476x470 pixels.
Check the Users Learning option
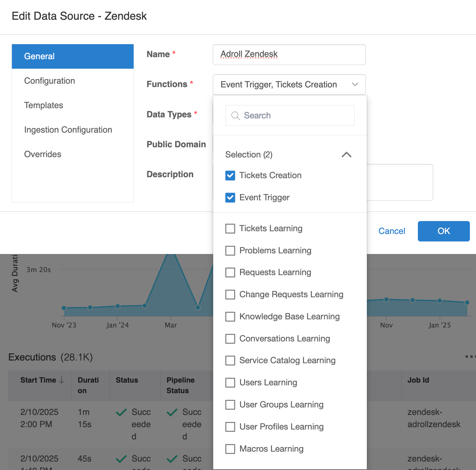tap(230, 383)
